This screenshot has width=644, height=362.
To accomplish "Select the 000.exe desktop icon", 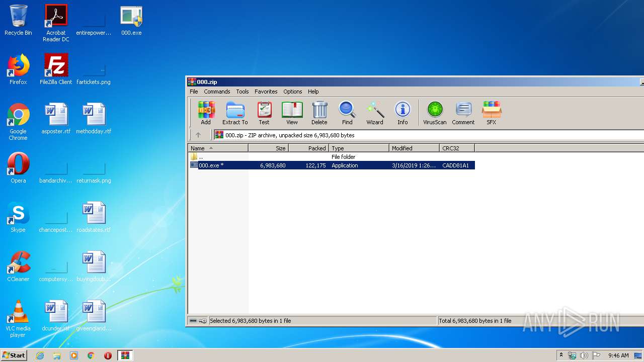I will click(x=131, y=20).
